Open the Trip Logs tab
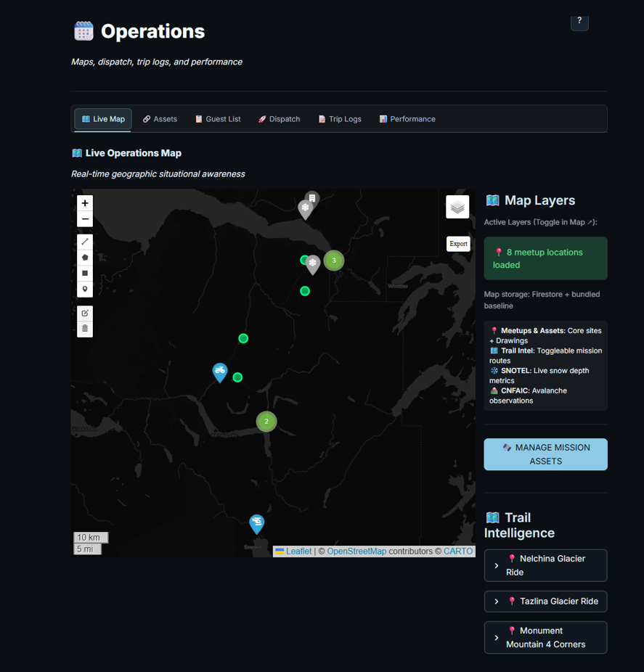This screenshot has height=672, width=644. pyautogui.click(x=340, y=119)
